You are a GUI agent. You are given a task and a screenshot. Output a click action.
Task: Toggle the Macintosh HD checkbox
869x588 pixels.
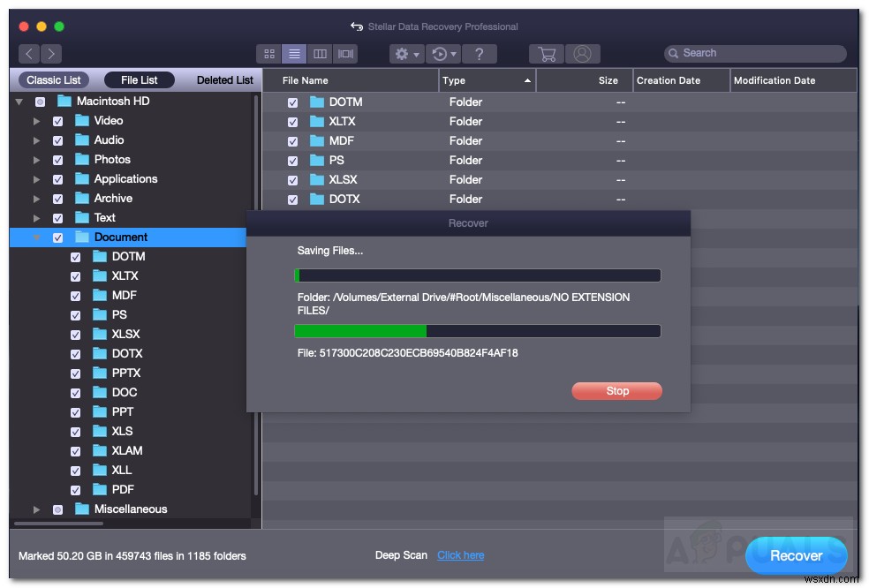[40, 102]
